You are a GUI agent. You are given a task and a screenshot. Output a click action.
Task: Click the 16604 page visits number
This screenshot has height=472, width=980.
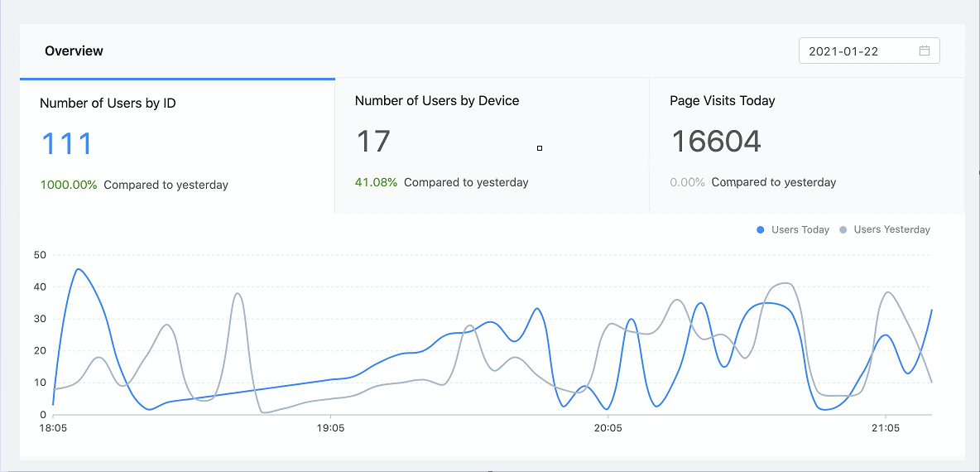[715, 142]
